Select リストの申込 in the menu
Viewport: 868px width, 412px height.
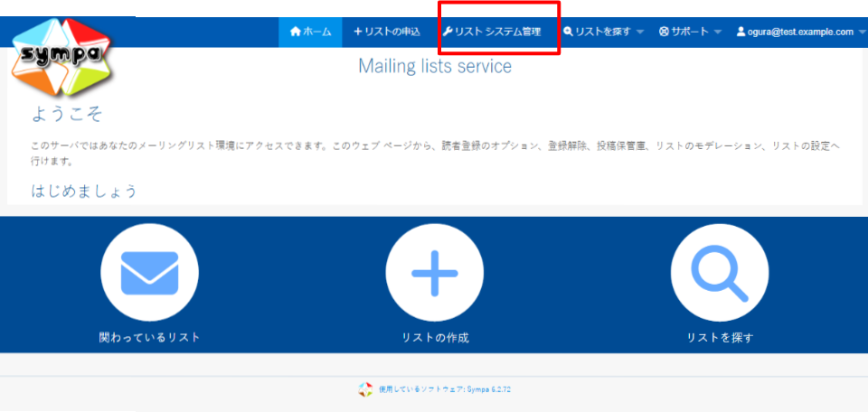point(387,33)
